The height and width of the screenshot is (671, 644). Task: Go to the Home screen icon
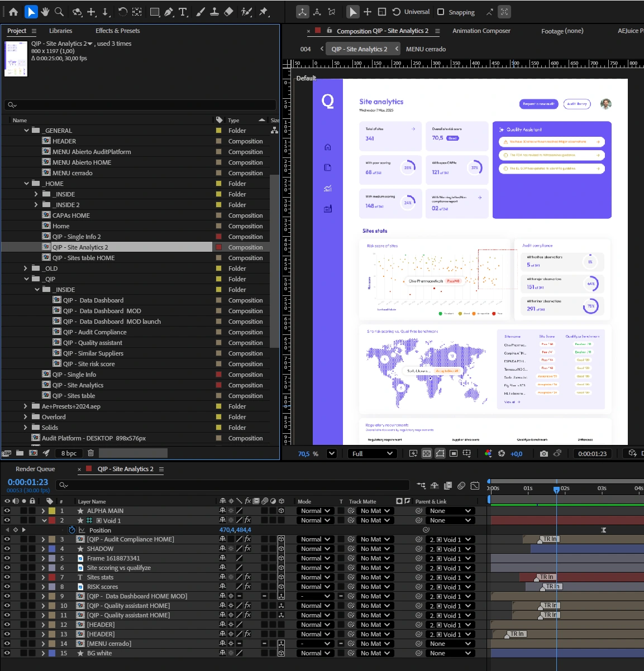13,11
